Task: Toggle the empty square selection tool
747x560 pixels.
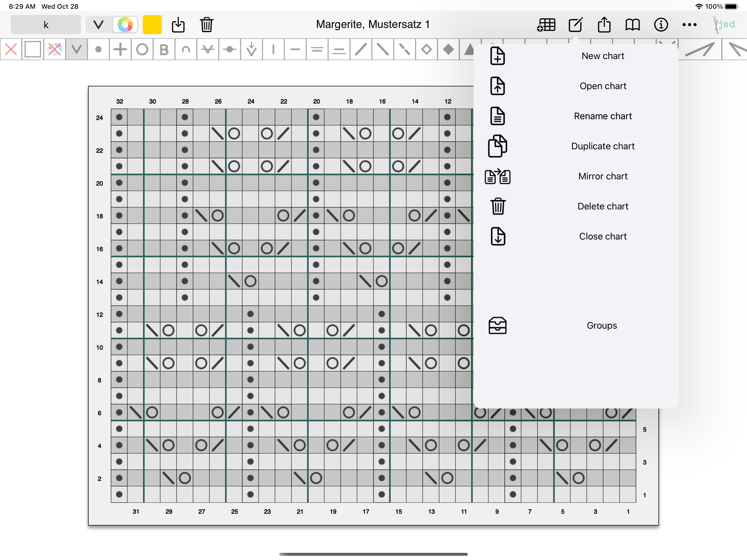Action: click(33, 50)
